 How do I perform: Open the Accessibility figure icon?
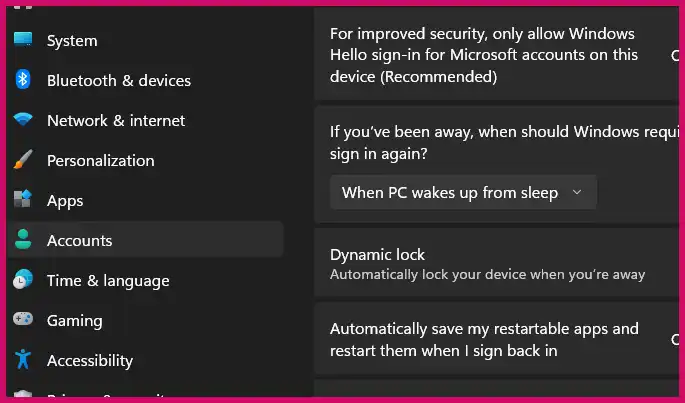coord(23,359)
